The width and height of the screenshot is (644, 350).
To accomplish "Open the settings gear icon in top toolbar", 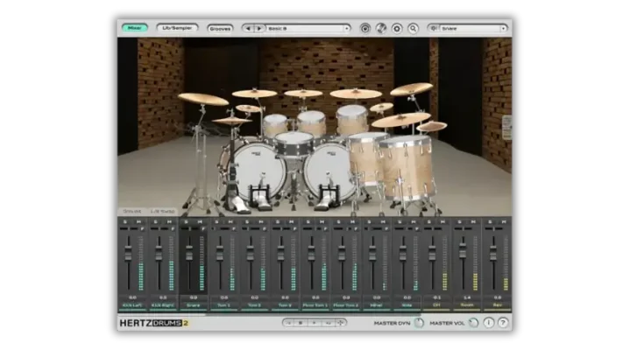I will pyautogui.click(x=397, y=28).
